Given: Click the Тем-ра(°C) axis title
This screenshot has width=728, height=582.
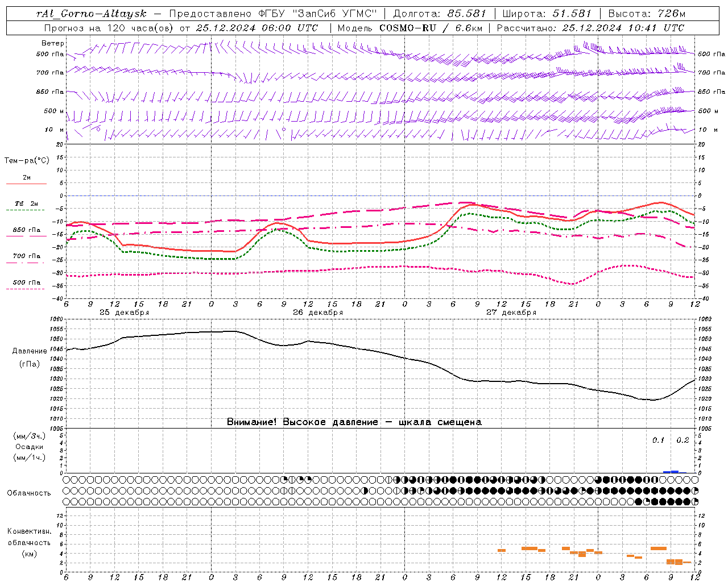Looking at the screenshot, I should click(27, 160).
